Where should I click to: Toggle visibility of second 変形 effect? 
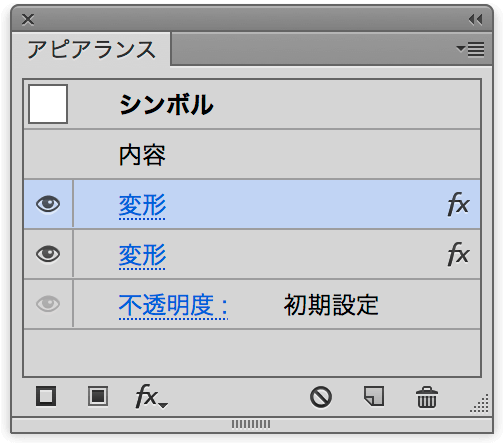[48, 254]
